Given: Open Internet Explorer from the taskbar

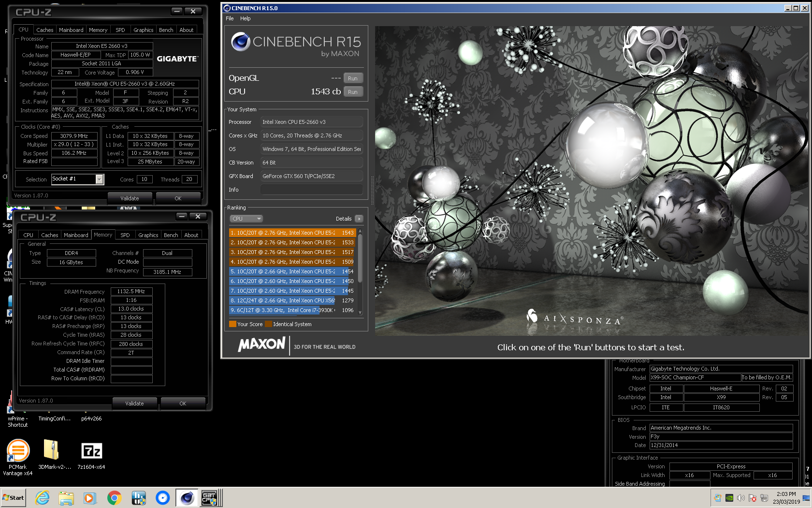Looking at the screenshot, I should coord(42,497).
